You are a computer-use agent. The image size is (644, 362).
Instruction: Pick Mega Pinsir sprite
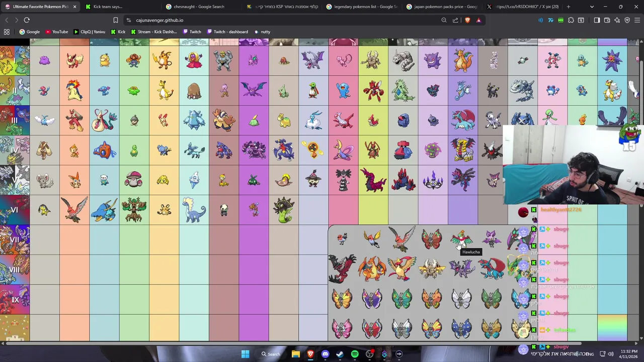pyautogui.click(x=432, y=268)
